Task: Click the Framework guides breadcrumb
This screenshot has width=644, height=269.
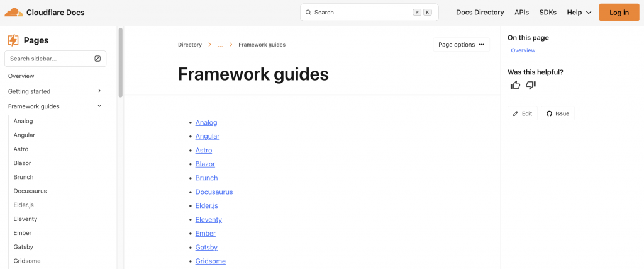Action: pyautogui.click(x=262, y=45)
